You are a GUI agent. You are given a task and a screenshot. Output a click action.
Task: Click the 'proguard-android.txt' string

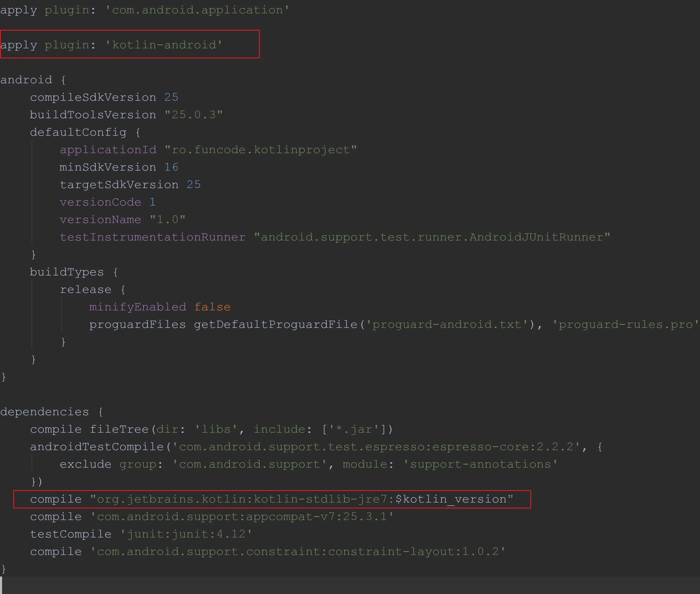point(447,324)
